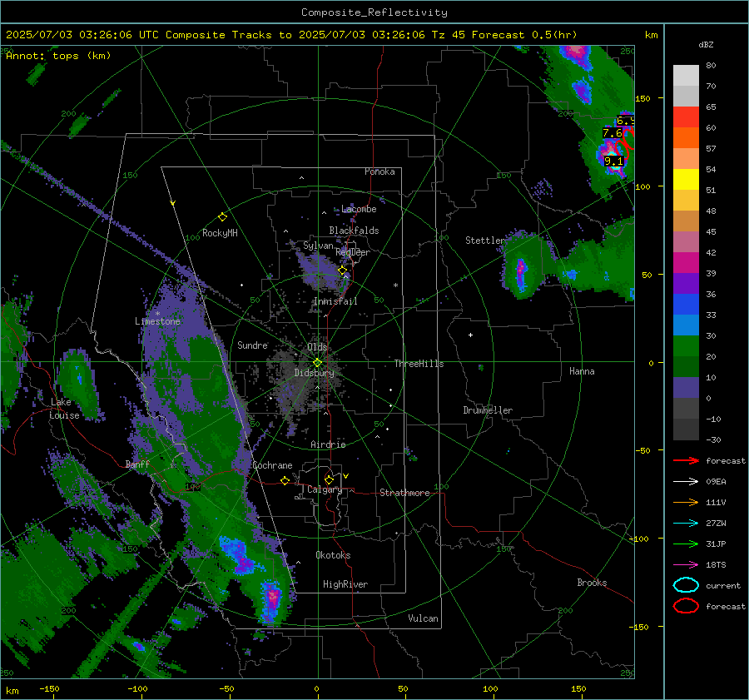Choose the green 31JP arrow legend icon
749x700 pixels.
click(686, 544)
